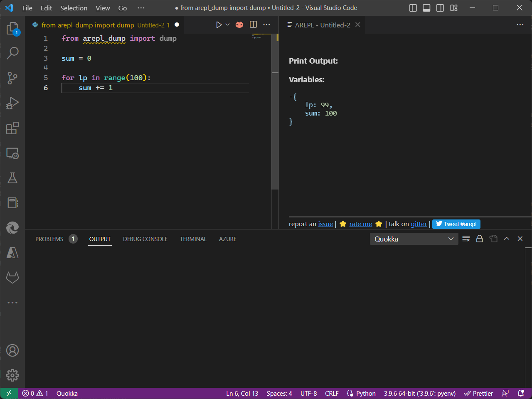Click Quokka in the status bar
Viewport: 532px width, 399px height.
pyautogui.click(x=67, y=393)
